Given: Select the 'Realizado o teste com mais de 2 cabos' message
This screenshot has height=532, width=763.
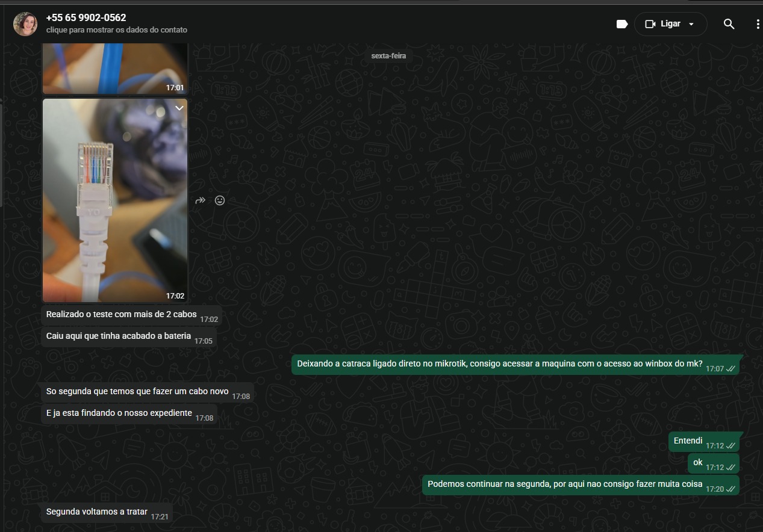Looking at the screenshot, I should coord(121,315).
